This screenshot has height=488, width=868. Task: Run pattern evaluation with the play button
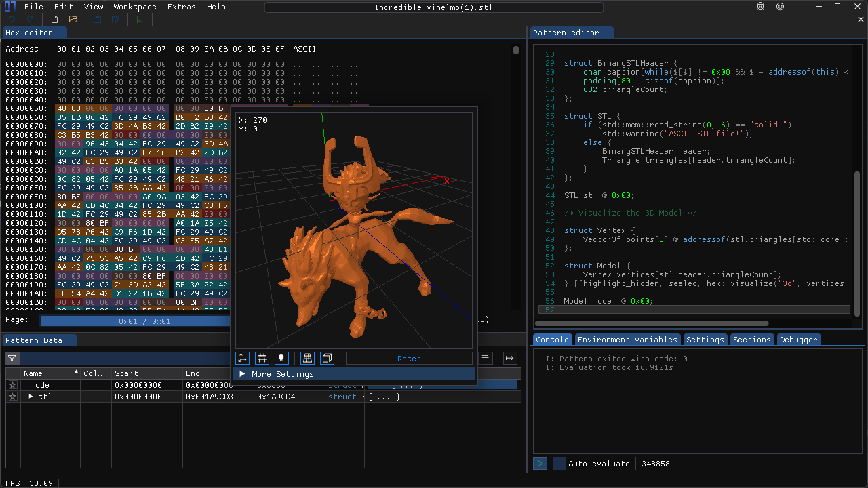[539, 463]
